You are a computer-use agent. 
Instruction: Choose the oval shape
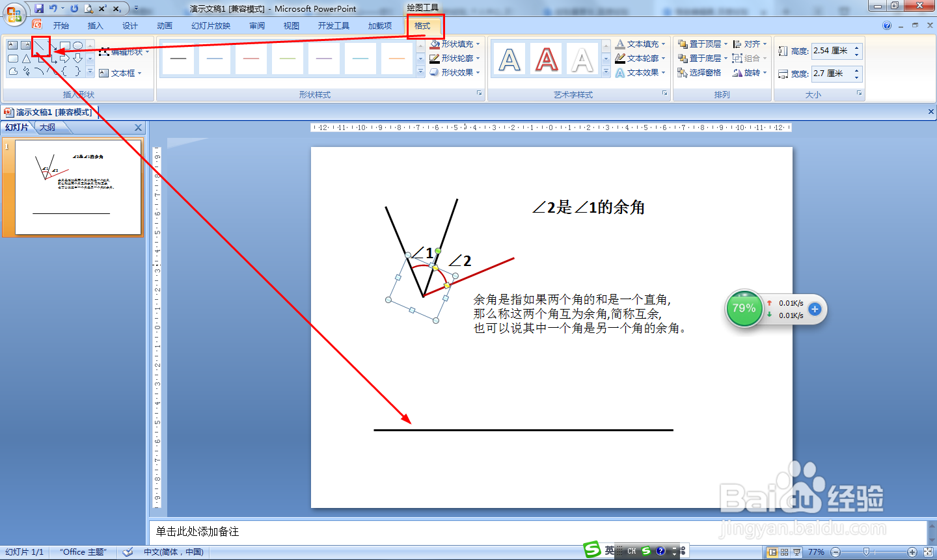coord(78,46)
